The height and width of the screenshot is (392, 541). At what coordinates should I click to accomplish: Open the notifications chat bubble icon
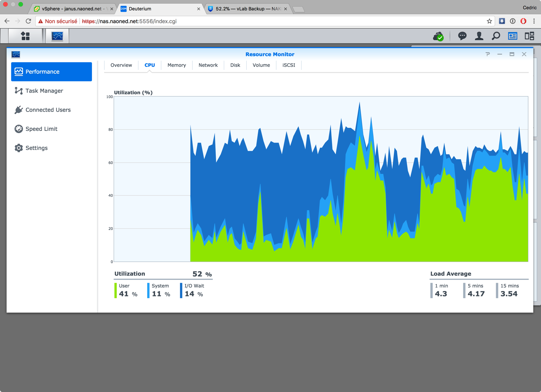pos(462,36)
